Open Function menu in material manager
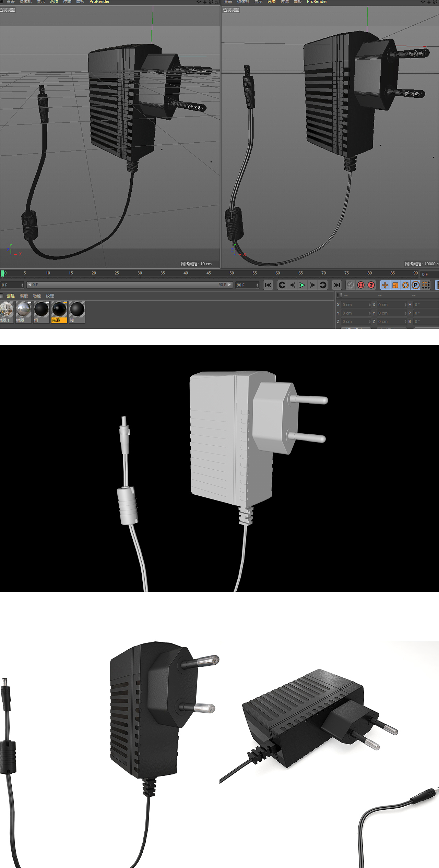This screenshot has width=439, height=868. (37, 296)
